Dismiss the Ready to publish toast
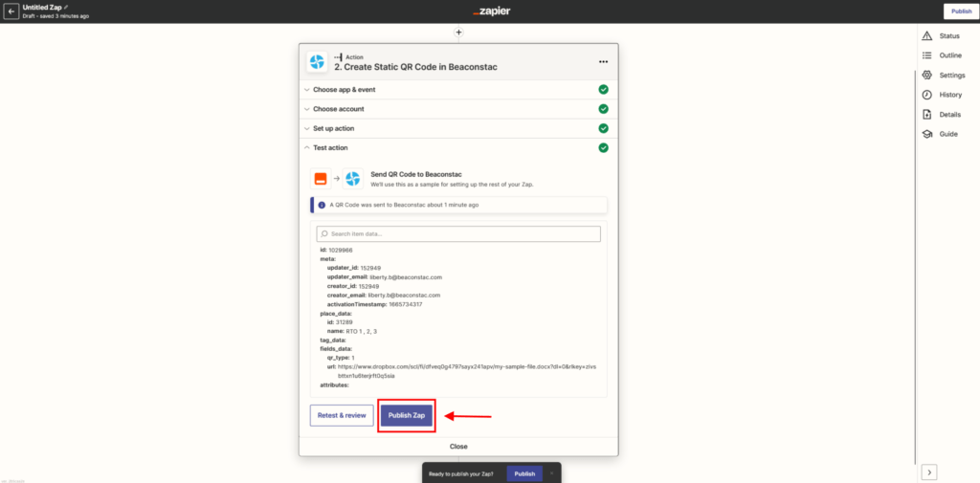 tap(551, 473)
